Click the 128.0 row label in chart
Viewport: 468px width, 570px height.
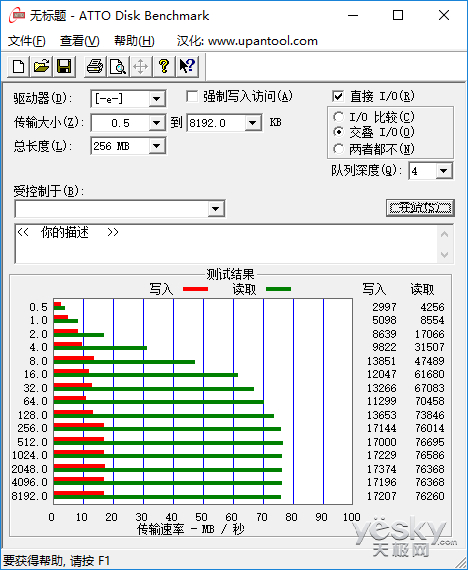click(33, 415)
